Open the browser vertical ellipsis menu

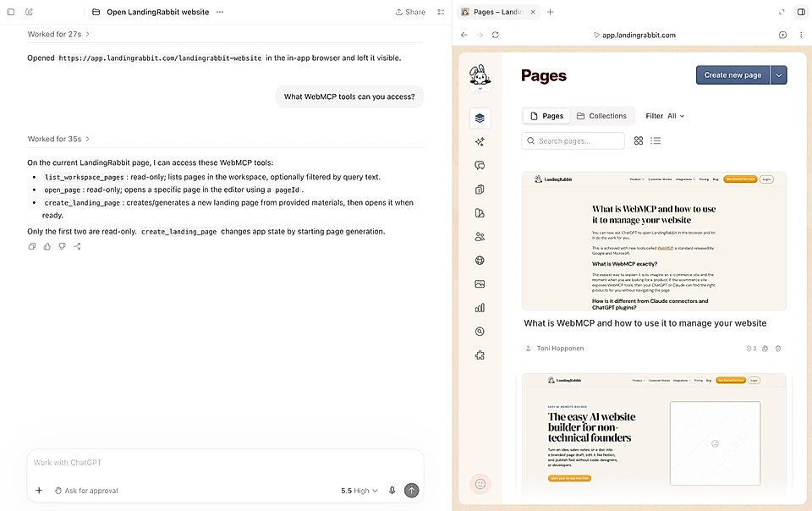click(801, 35)
